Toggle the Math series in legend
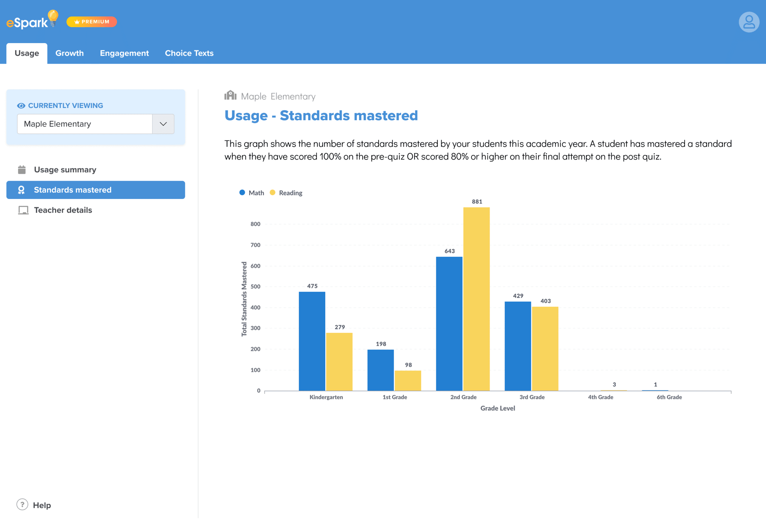The image size is (766, 532). click(252, 193)
